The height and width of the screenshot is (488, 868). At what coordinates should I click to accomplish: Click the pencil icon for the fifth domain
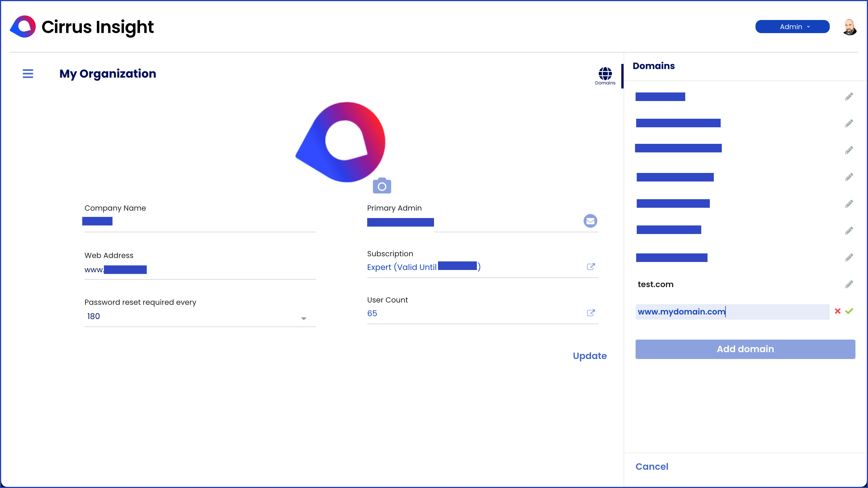tap(849, 204)
